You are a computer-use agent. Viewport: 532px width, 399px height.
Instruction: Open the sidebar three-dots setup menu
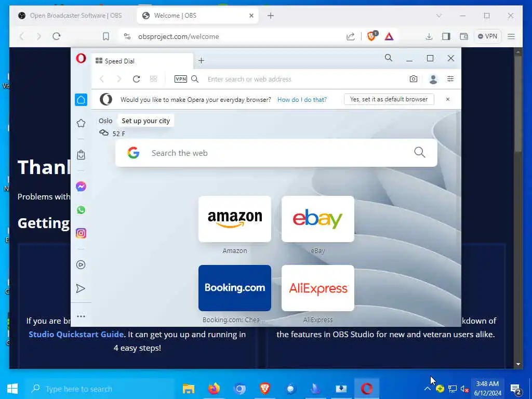pyautogui.click(x=81, y=316)
